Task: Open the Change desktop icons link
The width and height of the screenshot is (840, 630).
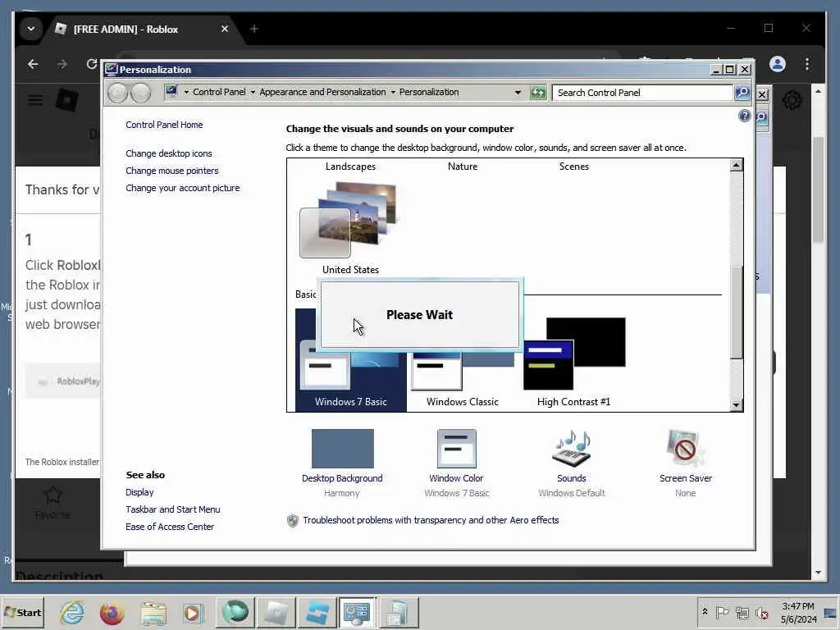Action: 169,153
